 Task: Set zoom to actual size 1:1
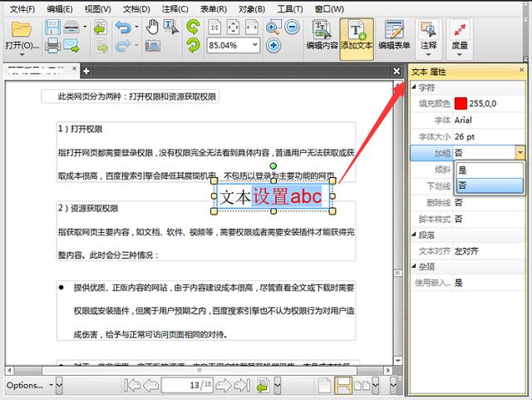pos(214,27)
